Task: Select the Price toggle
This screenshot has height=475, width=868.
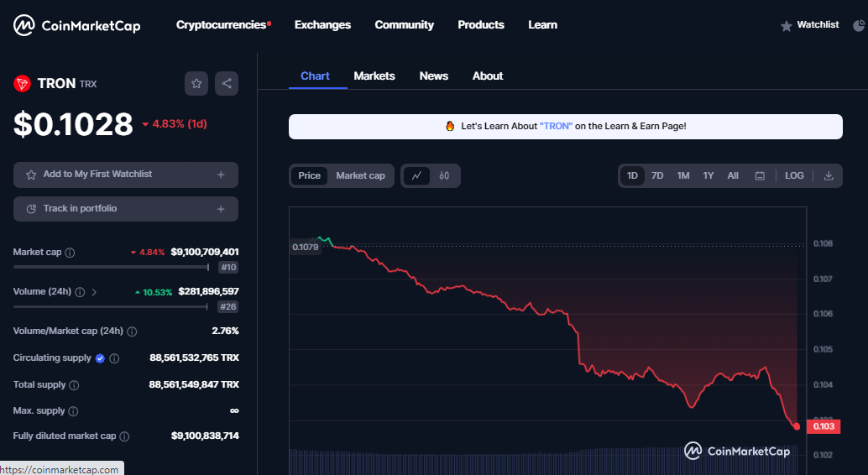Action: tap(309, 175)
